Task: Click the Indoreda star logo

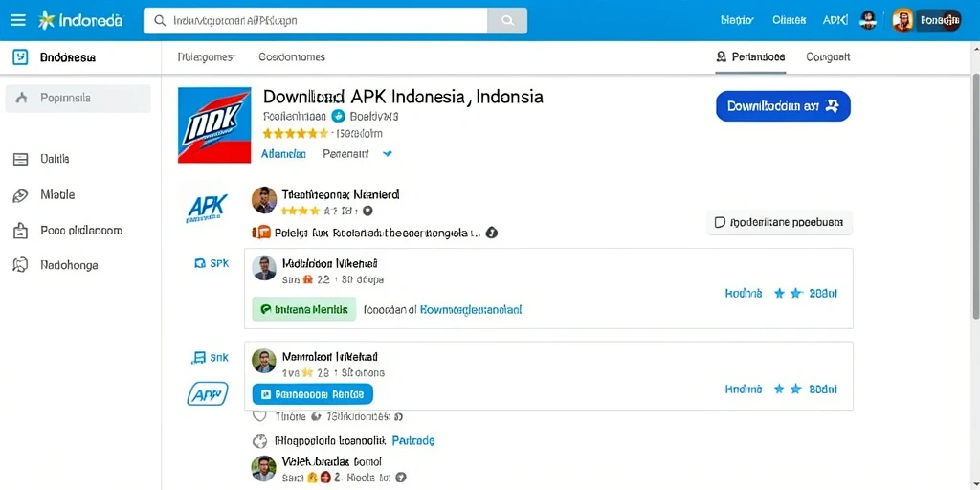Action: pos(46,20)
